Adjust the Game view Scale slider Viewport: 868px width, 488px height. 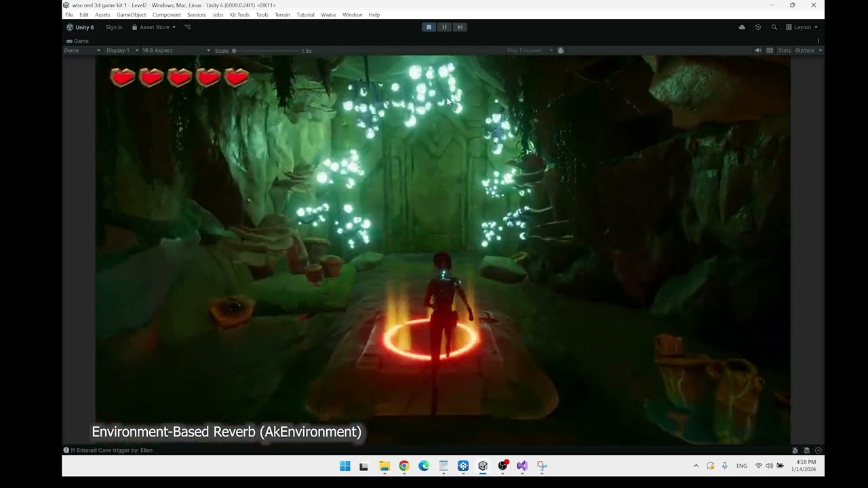[266, 51]
